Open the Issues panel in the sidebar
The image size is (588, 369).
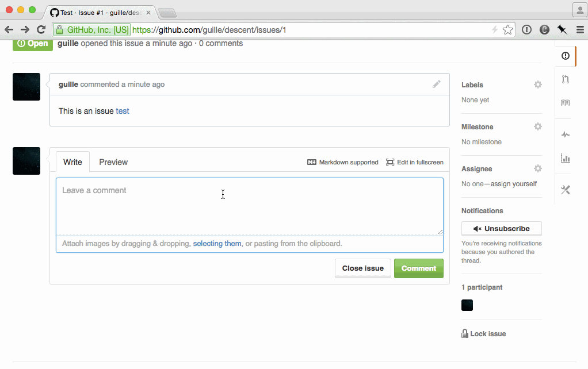564,56
